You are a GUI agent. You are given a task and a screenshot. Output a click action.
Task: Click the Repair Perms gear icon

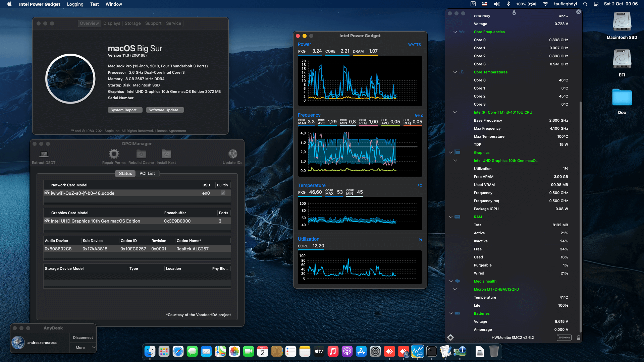[114, 154]
